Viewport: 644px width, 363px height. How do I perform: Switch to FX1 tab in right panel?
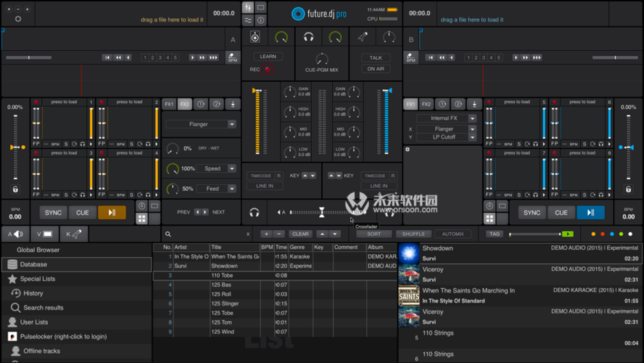(x=410, y=104)
